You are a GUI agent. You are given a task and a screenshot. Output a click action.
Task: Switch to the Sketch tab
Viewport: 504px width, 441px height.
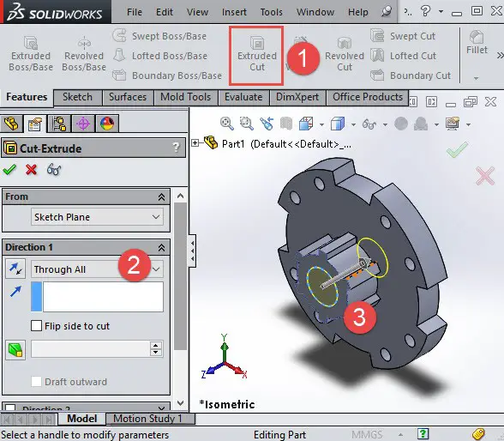[x=77, y=97]
